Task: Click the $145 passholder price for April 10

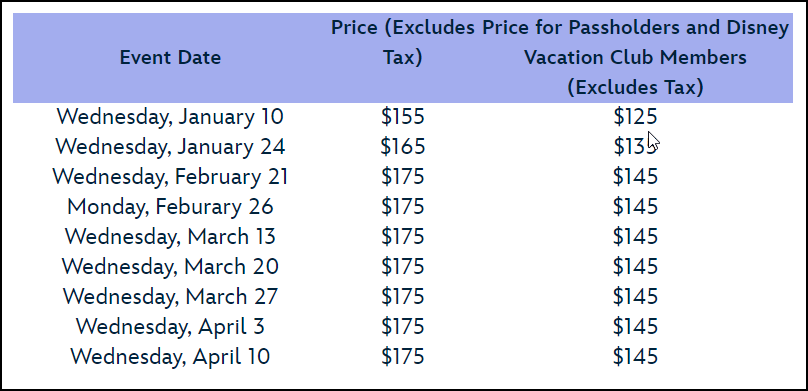Action: 635,356
